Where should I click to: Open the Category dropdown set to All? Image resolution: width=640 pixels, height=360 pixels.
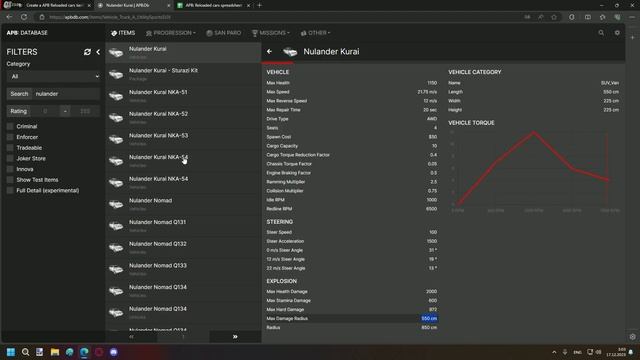53,76
